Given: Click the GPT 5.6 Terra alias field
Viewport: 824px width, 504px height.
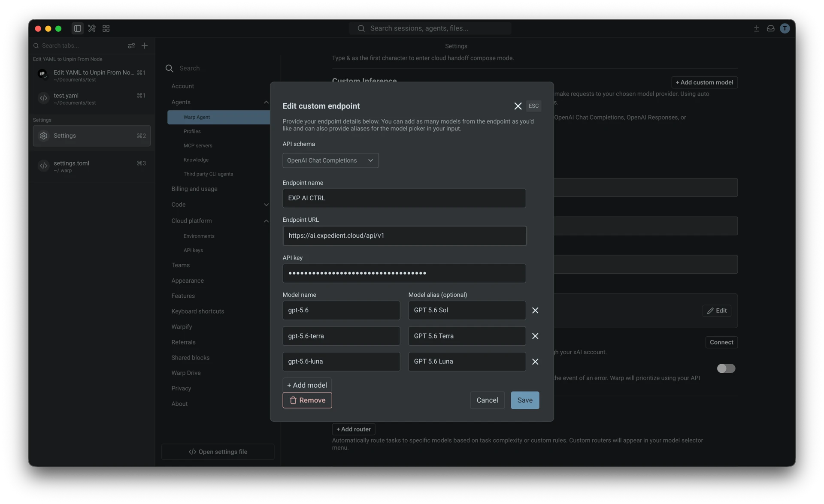Looking at the screenshot, I should 467,336.
